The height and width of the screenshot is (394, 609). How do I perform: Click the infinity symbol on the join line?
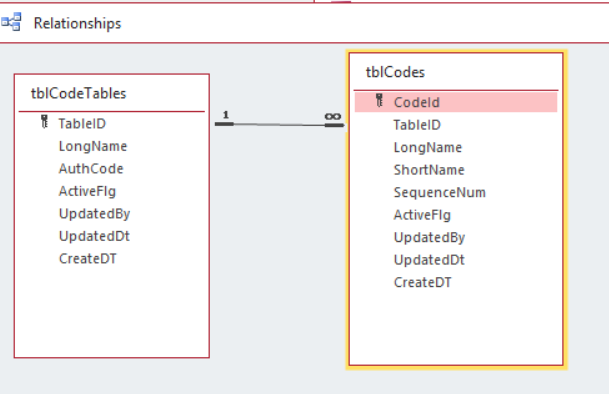333,116
